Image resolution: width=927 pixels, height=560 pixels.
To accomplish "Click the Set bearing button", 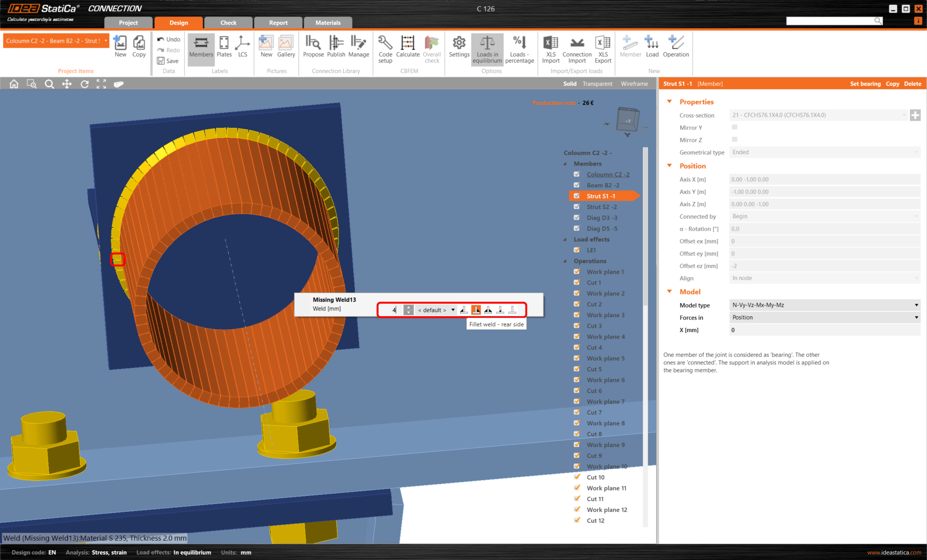I will point(865,84).
